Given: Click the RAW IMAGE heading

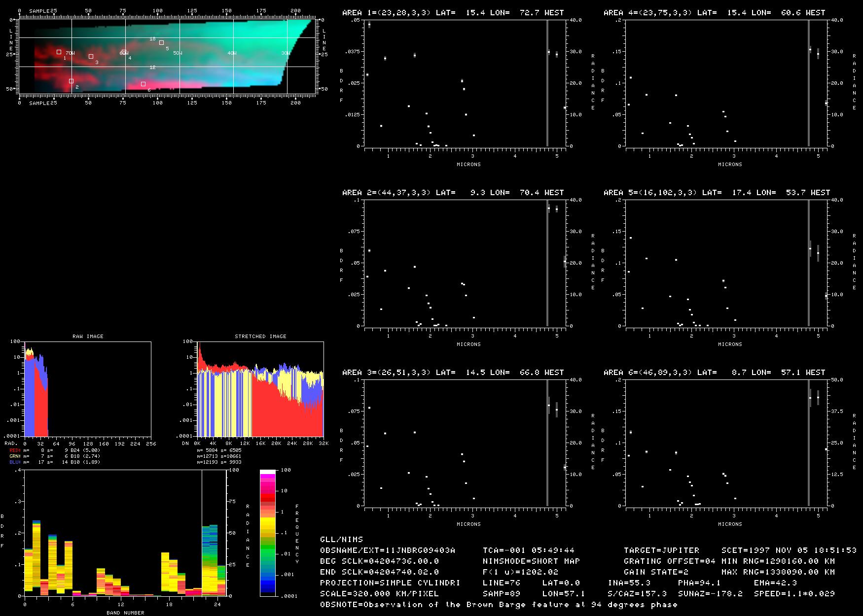Looking at the screenshot, I should point(88,336).
